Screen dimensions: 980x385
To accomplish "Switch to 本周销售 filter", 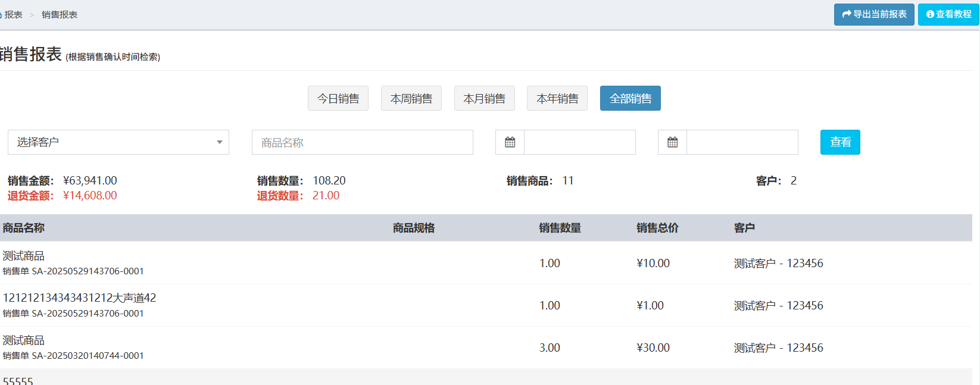I will 411,99.
